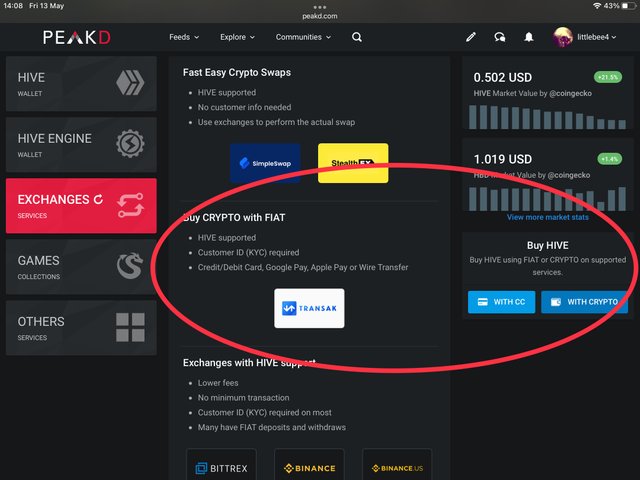Click the +21.5% HIVE change badge
The height and width of the screenshot is (480, 640).
coord(608,77)
